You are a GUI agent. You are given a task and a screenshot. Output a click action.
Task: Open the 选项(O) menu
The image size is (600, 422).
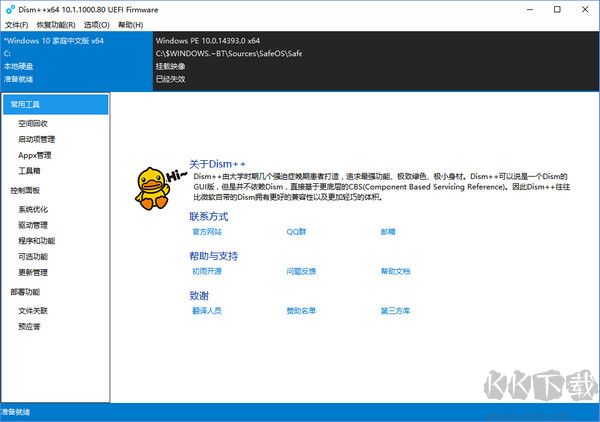click(97, 23)
